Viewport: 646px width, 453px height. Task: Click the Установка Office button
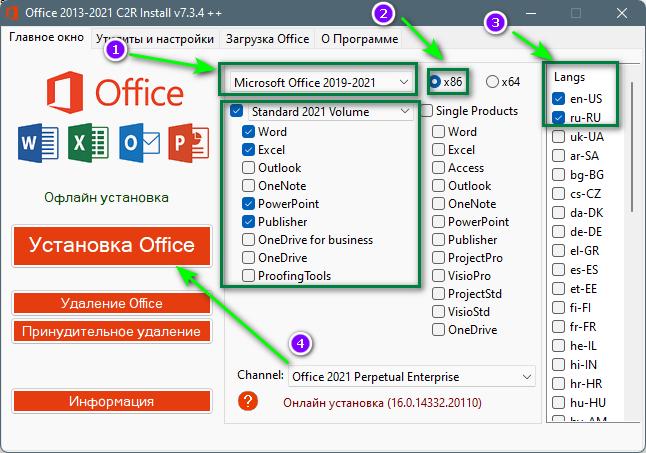pyautogui.click(x=112, y=245)
